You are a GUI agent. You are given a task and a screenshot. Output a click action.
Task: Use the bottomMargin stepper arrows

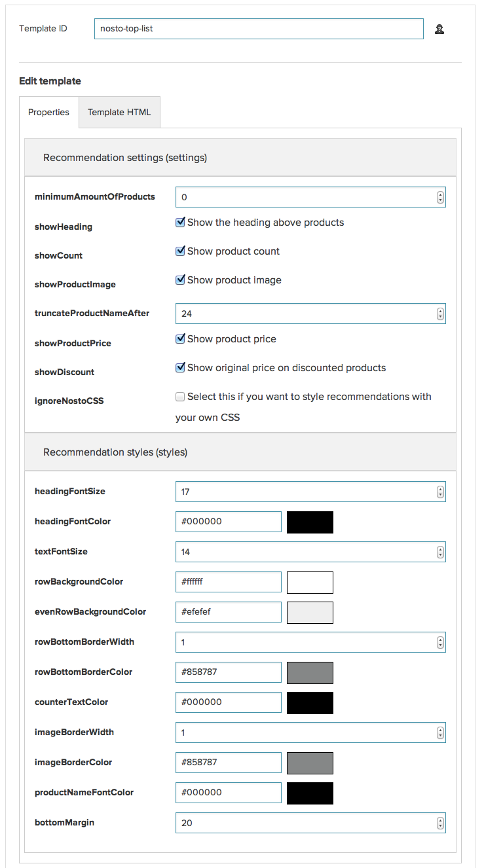[440, 823]
